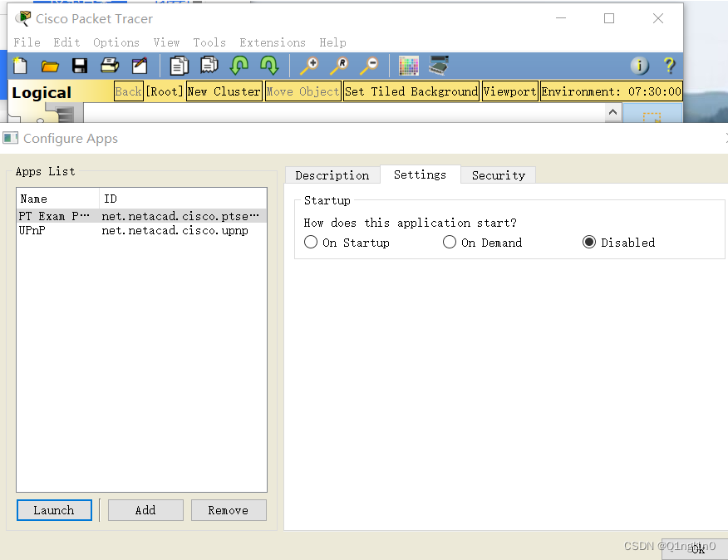Image resolution: width=728 pixels, height=560 pixels.
Task: Select the UPnP app row
Action: coord(141,230)
